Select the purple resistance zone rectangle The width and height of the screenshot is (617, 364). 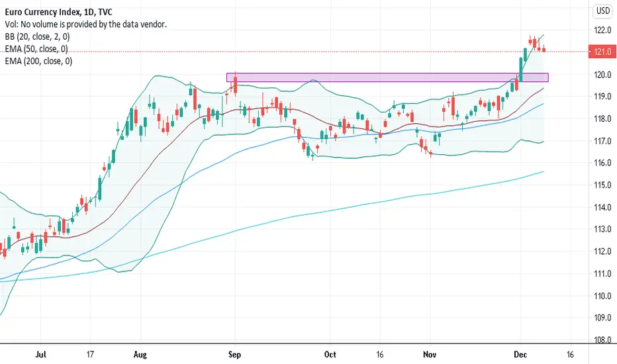point(387,77)
